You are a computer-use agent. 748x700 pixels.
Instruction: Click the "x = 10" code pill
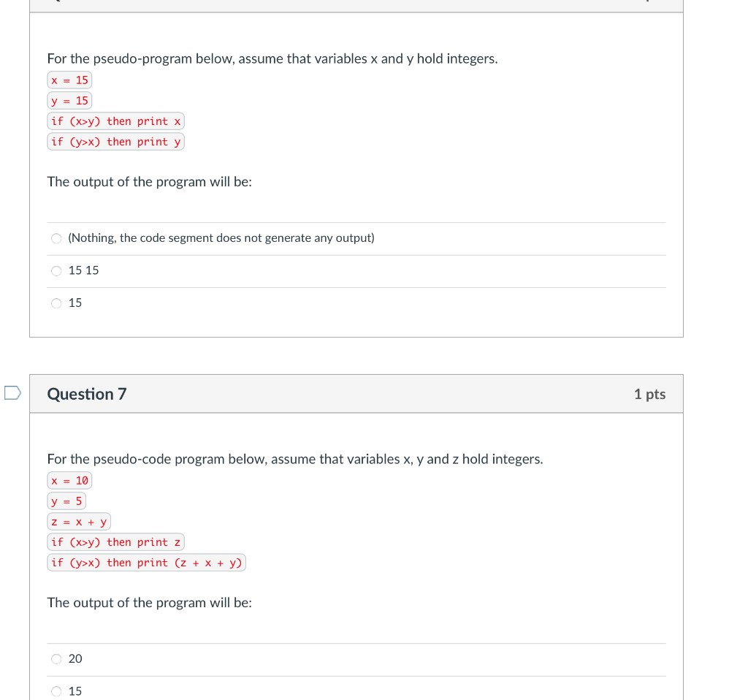69,481
